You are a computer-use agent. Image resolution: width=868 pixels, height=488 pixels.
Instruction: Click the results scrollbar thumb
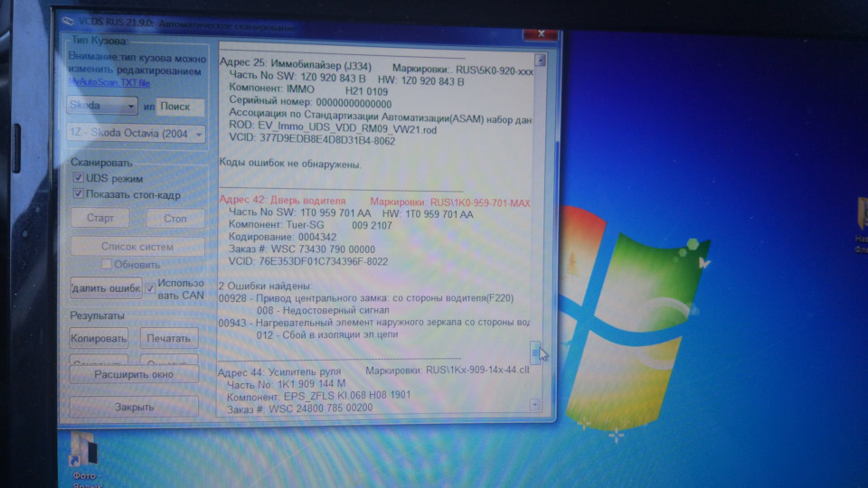point(535,353)
